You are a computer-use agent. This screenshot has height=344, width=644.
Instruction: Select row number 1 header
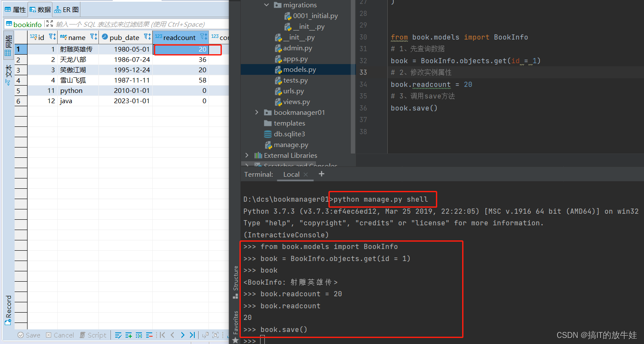tap(21, 49)
